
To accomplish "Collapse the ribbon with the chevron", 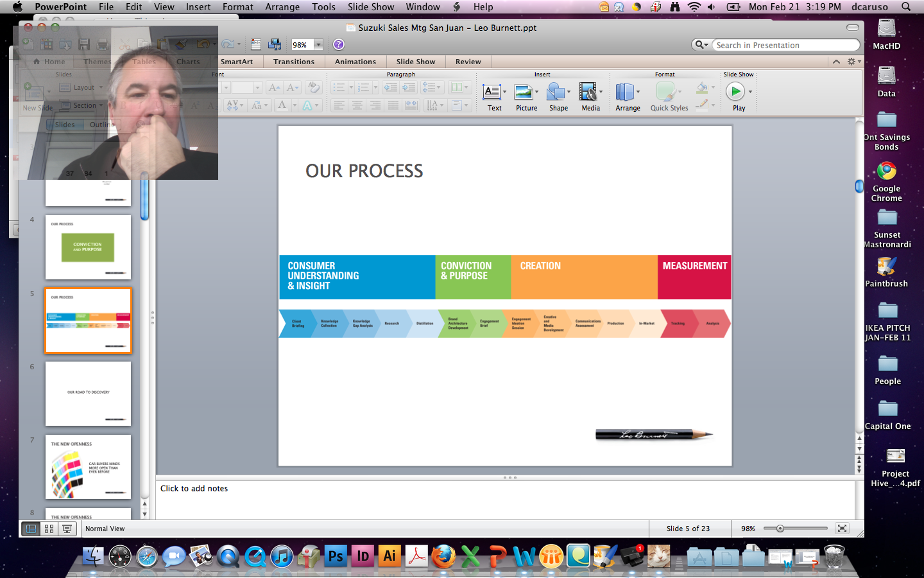I will coord(836,62).
